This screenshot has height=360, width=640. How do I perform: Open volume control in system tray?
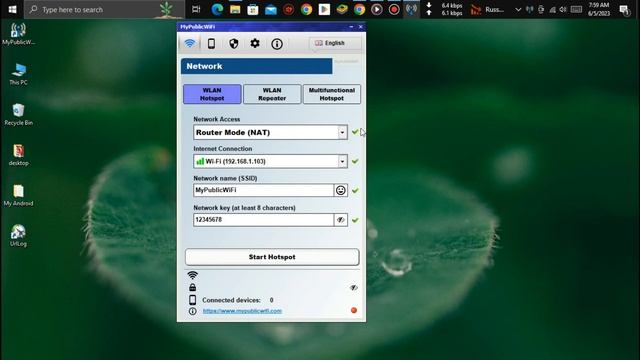coord(563,9)
